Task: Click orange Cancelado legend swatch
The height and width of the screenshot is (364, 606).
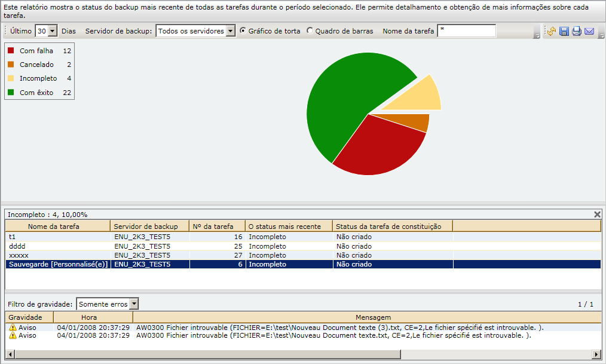Action: [x=11, y=64]
